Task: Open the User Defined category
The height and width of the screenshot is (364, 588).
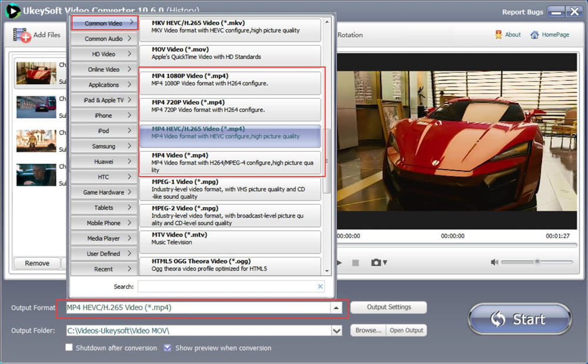Action: pyautogui.click(x=104, y=254)
